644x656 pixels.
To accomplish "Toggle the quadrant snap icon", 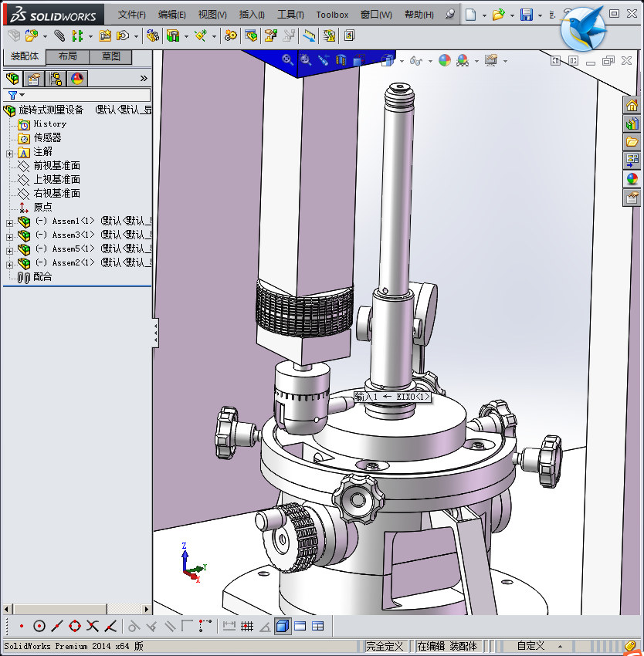I will click(x=75, y=626).
